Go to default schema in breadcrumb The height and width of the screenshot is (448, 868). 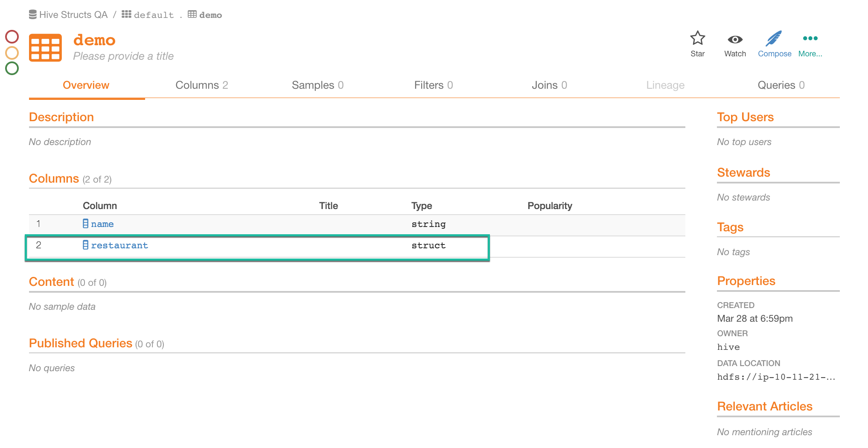[x=154, y=15]
